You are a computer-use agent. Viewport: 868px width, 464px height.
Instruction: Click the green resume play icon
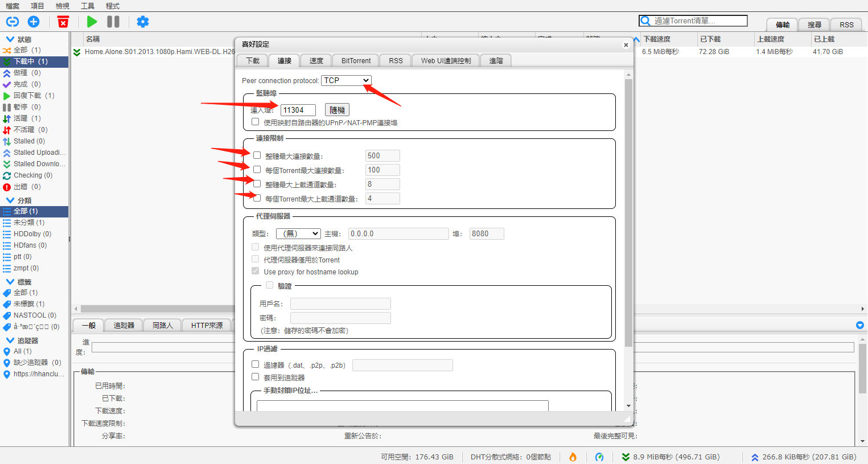[92, 22]
